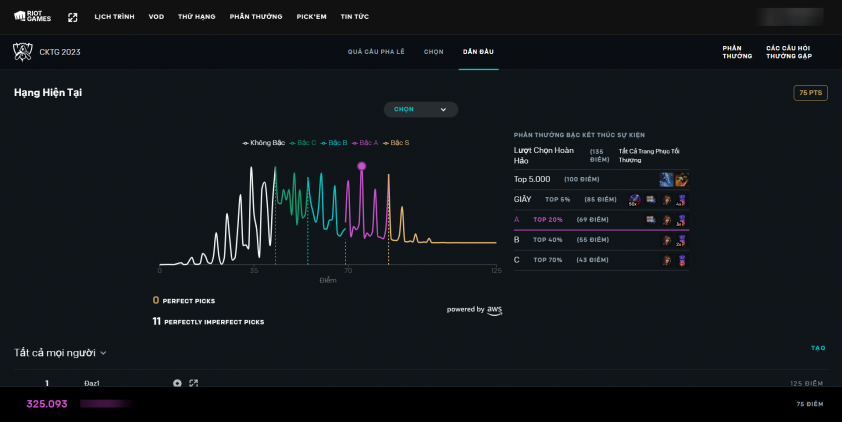Click the expand icon in Đaz1 row
842x422 pixels.
(x=193, y=383)
